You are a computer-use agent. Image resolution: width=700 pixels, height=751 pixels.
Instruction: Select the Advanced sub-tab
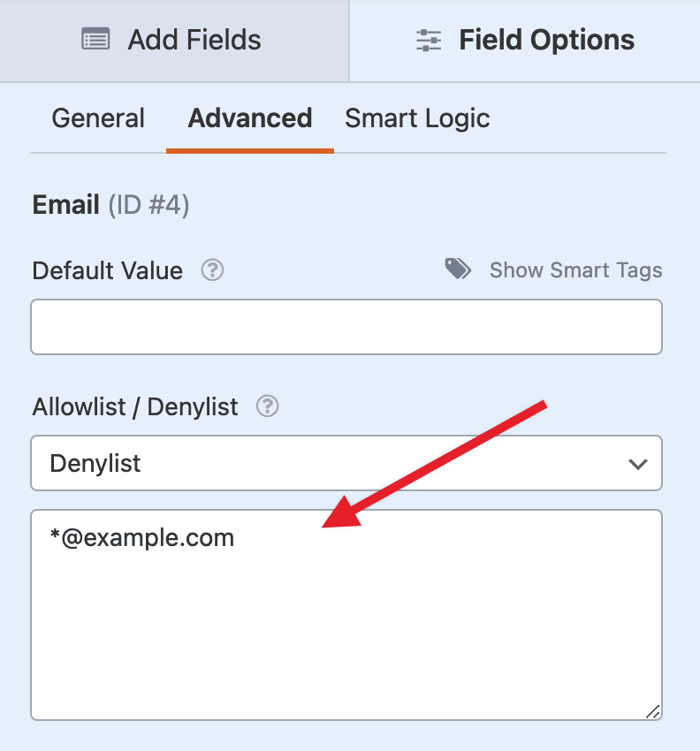coord(249,118)
